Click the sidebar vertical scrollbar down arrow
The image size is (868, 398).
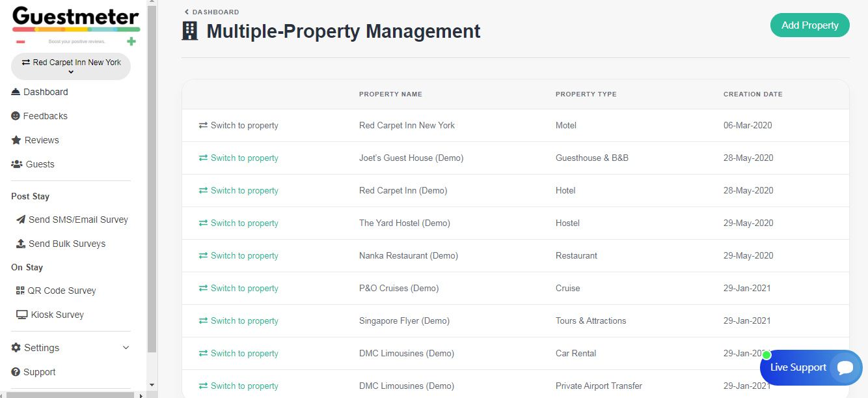click(x=152, y=385)
